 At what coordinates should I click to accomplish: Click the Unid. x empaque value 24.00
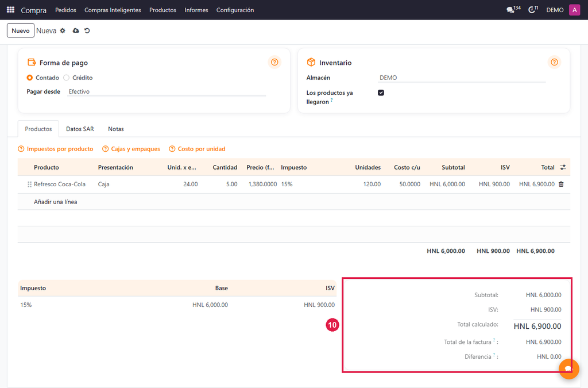[191, 185]
